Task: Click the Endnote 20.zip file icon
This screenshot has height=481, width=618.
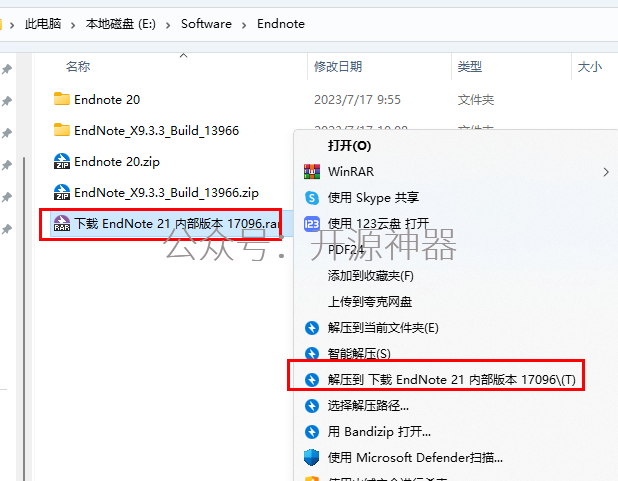Action: pyautogui.click(x=61, y=161)
